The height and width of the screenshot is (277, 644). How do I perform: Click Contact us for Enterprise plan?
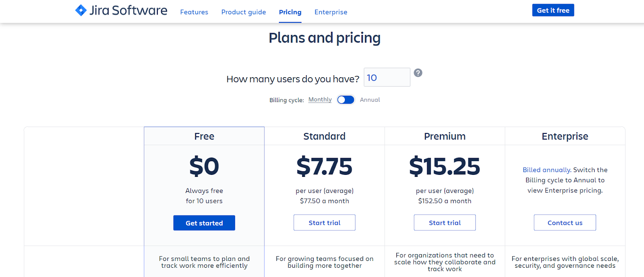(x=565, y=223)
